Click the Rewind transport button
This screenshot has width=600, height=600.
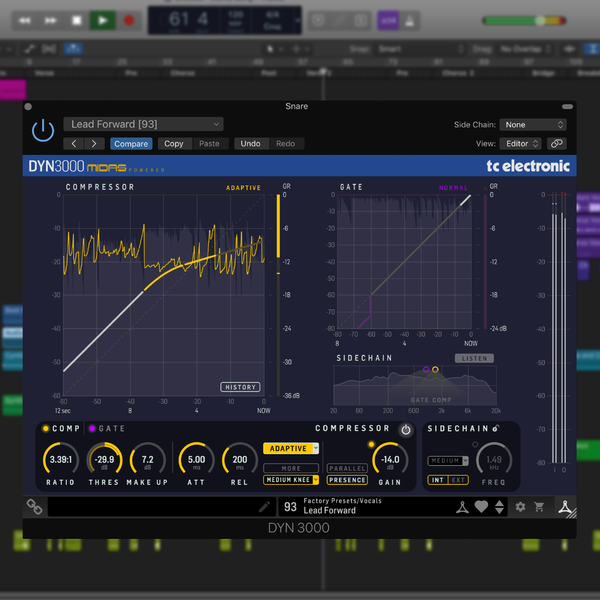pyautogui.click(x=25, y=20)
